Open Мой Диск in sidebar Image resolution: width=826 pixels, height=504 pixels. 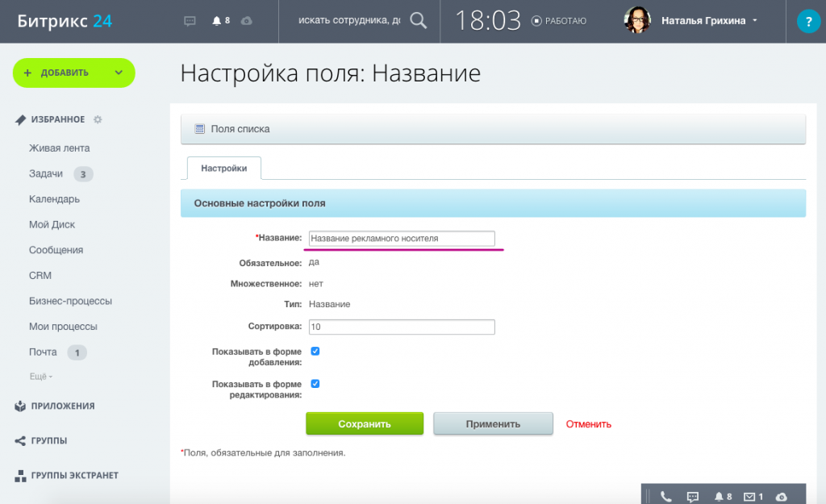(52, 225)
